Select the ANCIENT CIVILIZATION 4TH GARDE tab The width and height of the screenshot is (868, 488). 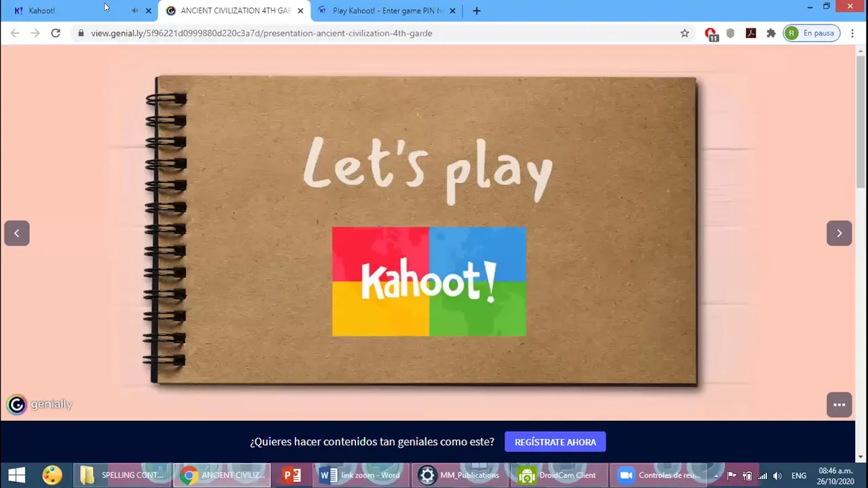234,11
